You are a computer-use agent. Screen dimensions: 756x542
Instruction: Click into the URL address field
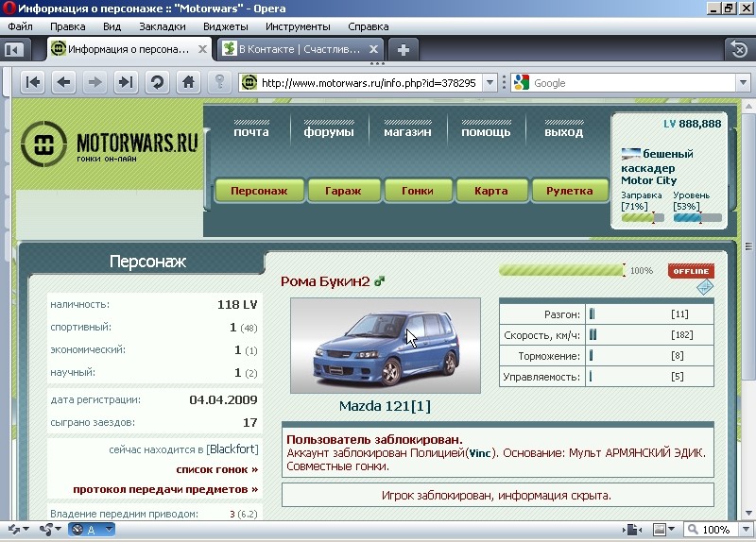(x=369, y=83)
